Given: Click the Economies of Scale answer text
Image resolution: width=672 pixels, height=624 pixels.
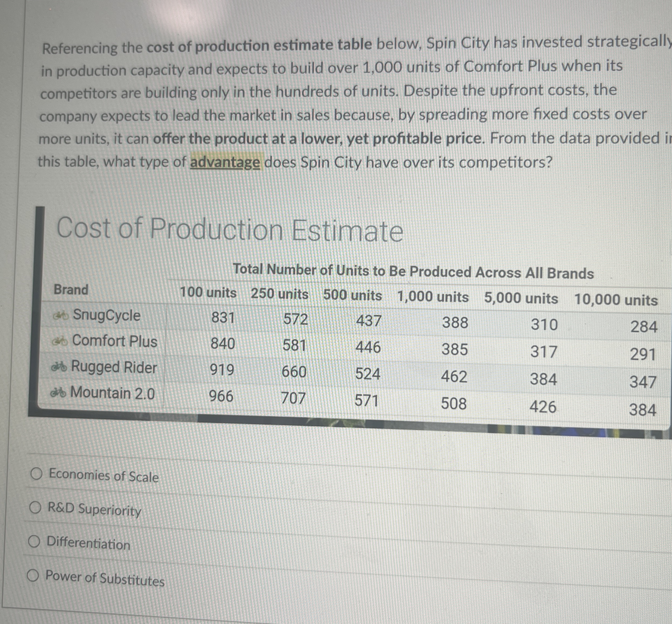Looking at the screenshot, I should [x=104, y=476].
